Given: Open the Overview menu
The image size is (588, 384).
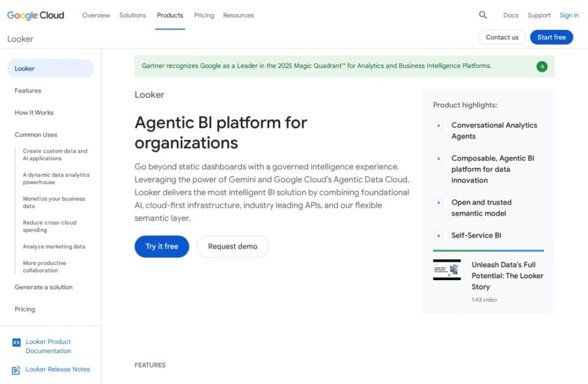Looking at the screenshot, I should point(96,15).
